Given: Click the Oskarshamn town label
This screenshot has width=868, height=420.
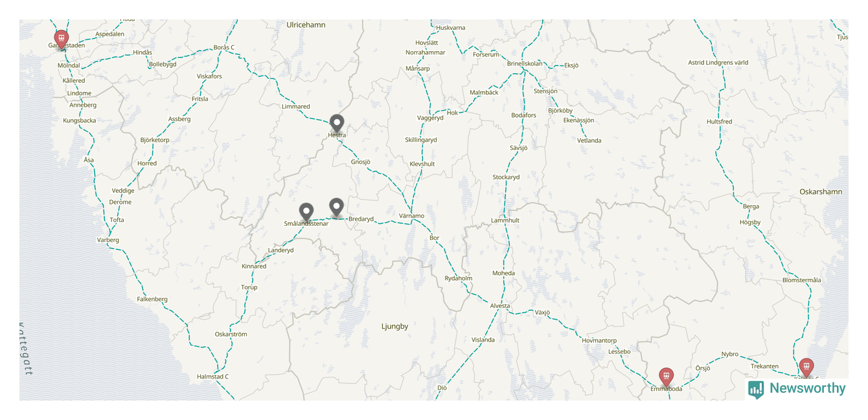Looking at the screenshot, I should [x=821, y=192].
